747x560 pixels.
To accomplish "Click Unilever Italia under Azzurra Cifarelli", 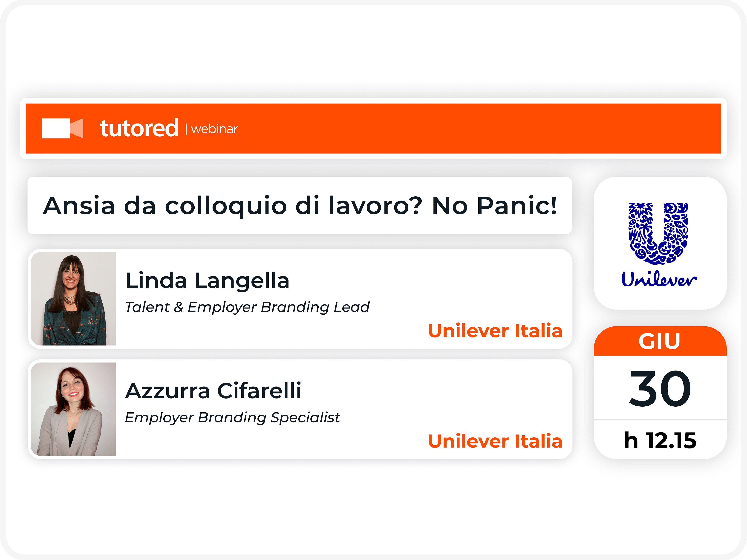I will coord(495,441).
